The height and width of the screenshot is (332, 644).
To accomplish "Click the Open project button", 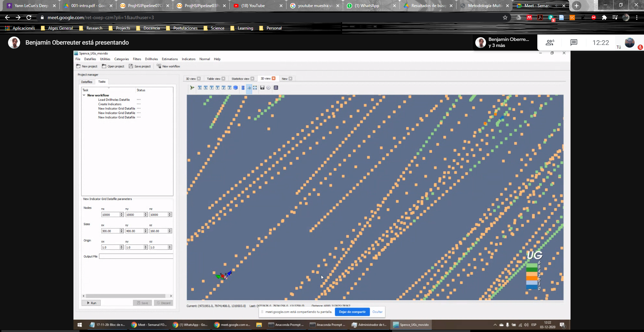I will [x=113, y=66].
